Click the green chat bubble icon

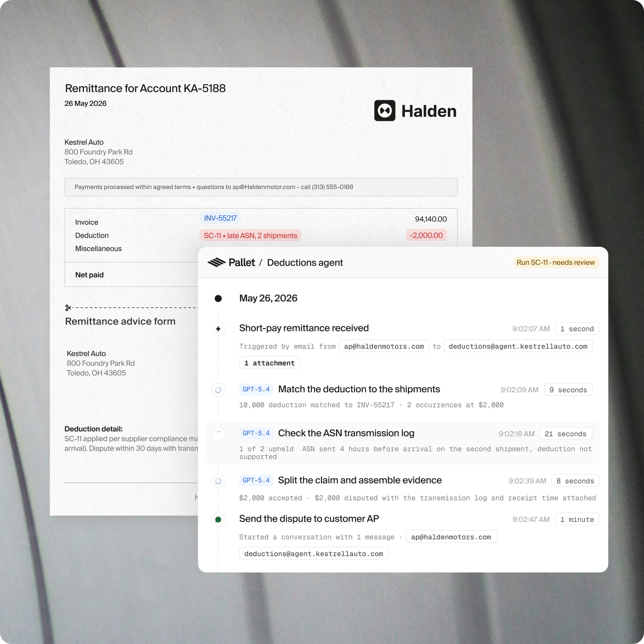pos(218,519)
